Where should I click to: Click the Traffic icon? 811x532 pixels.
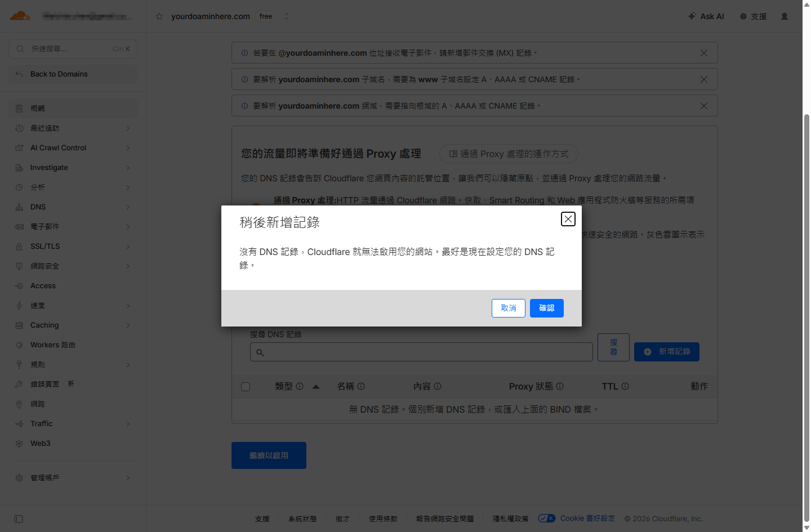(x=19, y=424)
